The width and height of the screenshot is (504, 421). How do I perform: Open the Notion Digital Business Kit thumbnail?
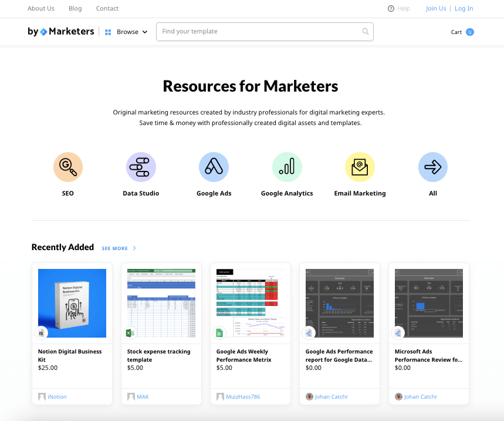[72, 303]
